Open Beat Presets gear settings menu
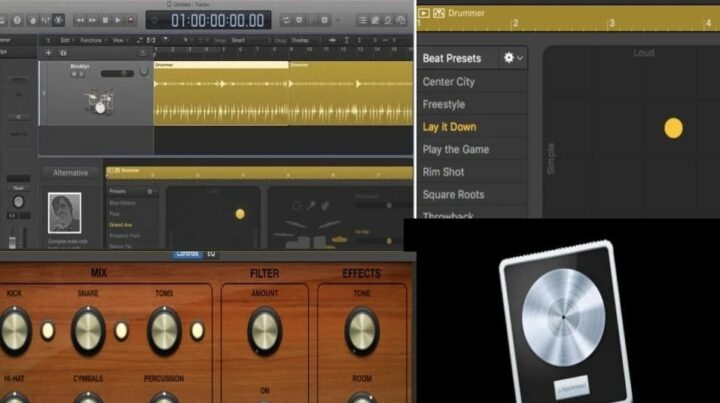The image size is (720, 403). coord(512,58)
